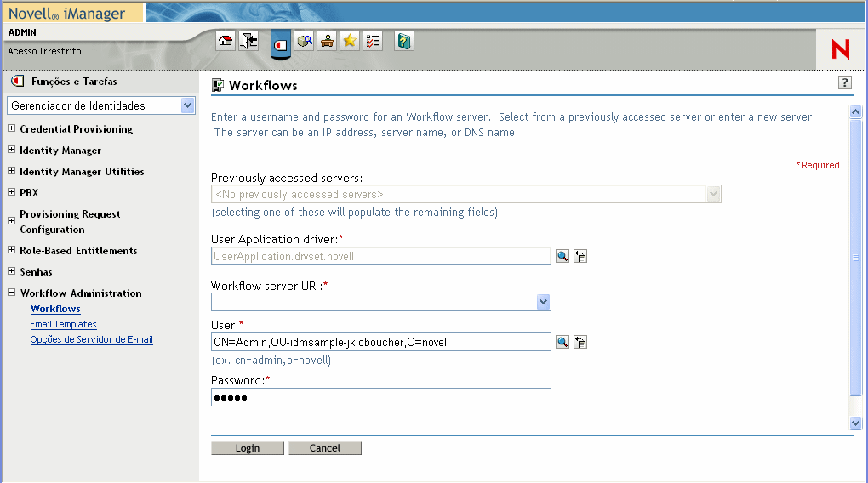Open the View Objects magnifier icon
The width and height of the screenshot is (868, 483).
(305, 41)
